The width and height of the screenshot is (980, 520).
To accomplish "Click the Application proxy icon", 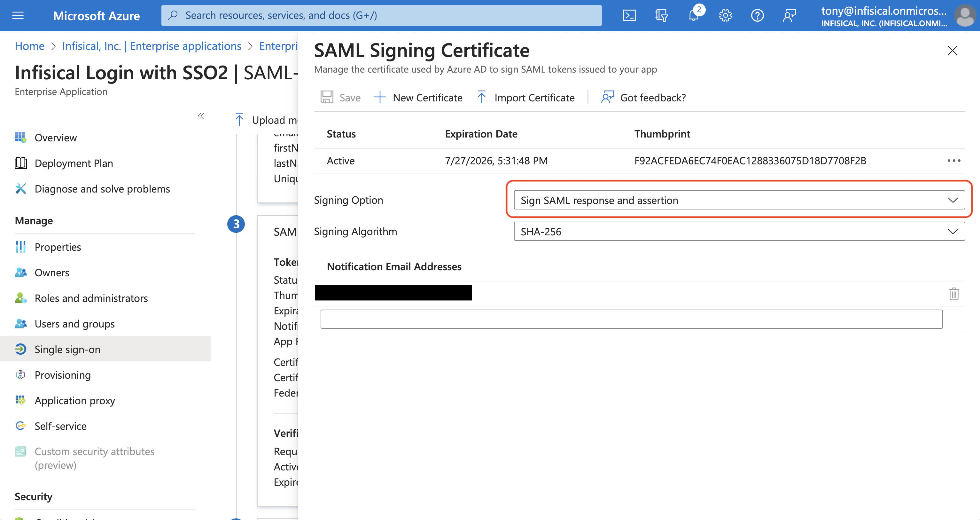I will click(x=20, y=400).
